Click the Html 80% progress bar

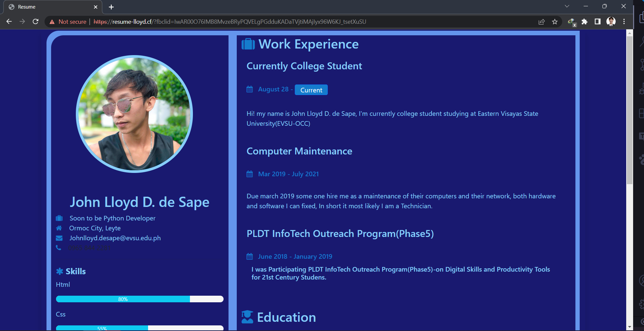[x=139, y=299]
